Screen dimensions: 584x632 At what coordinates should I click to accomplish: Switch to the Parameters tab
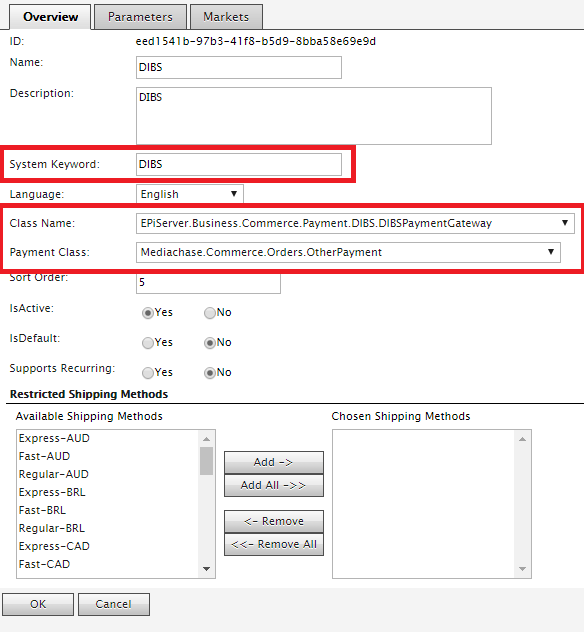click(x=140, y=17)
